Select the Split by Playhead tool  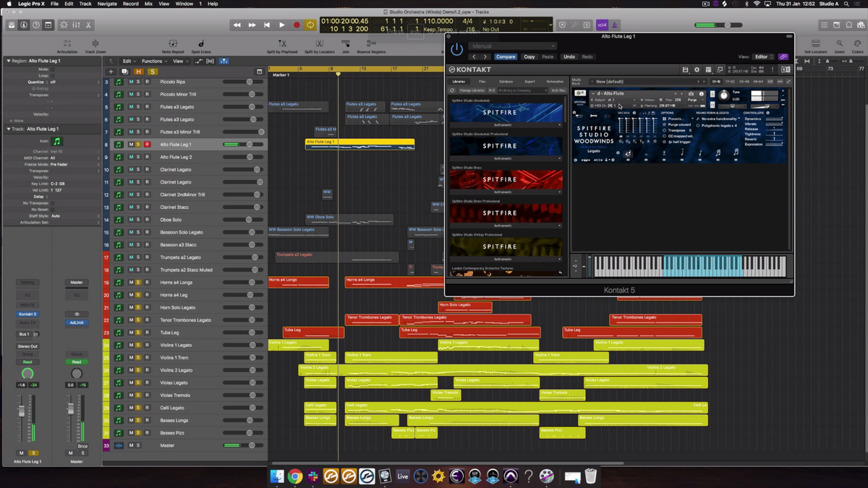[x=281, y=45]
